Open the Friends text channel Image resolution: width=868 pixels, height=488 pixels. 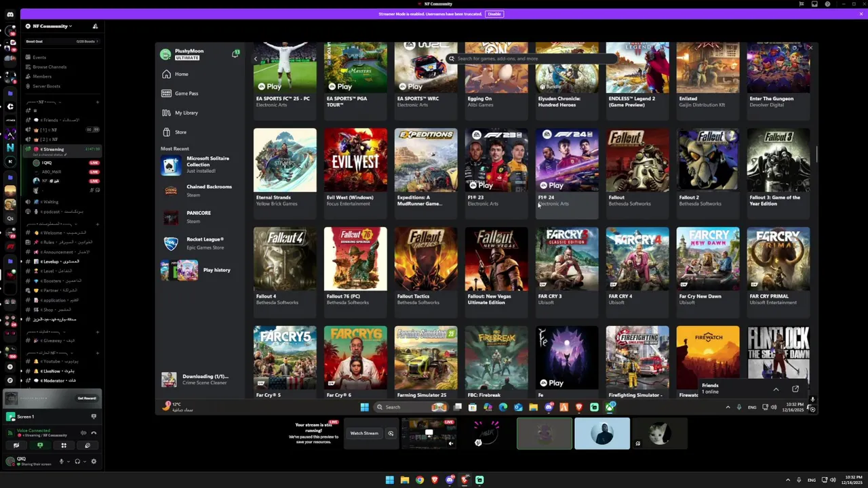62,120
